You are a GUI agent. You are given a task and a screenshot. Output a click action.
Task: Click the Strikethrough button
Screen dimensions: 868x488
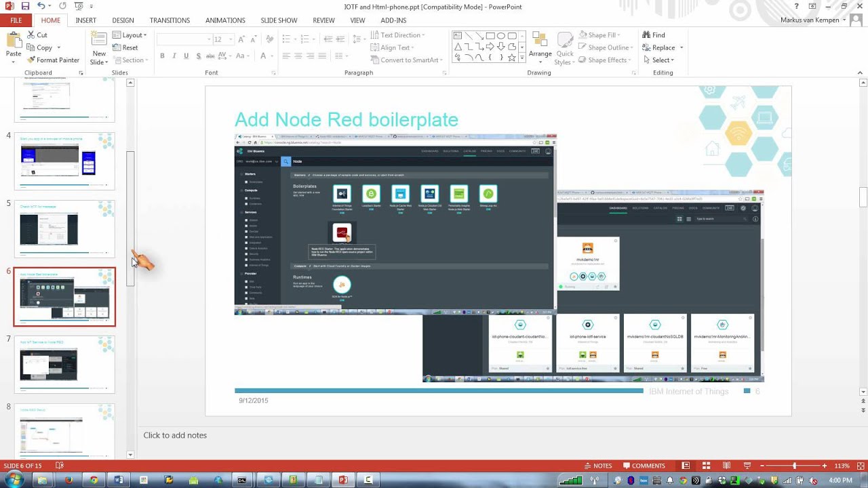211,56
